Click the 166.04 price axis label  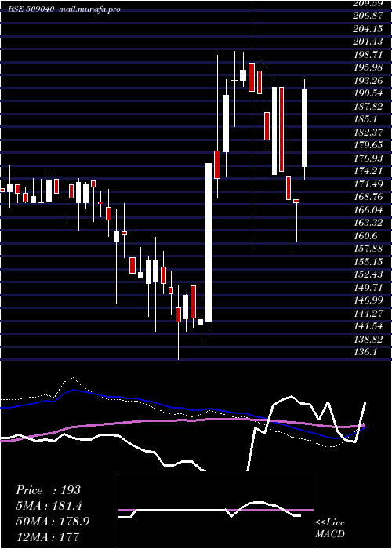click(368, 210)
